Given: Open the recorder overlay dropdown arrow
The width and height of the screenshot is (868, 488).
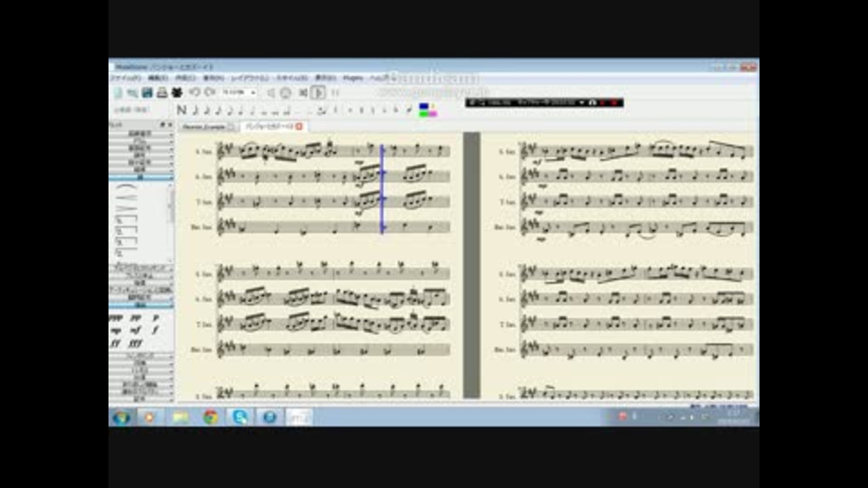Looking at the screenshot, I should 581,103.
